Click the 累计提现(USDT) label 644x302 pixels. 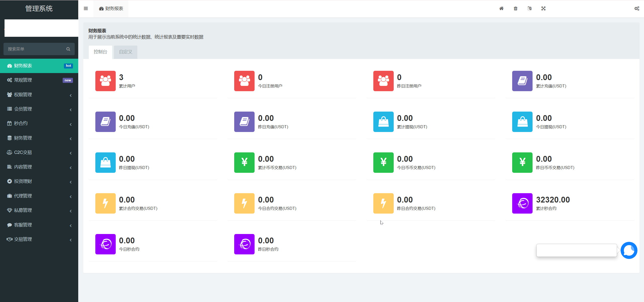coord(412,127)
